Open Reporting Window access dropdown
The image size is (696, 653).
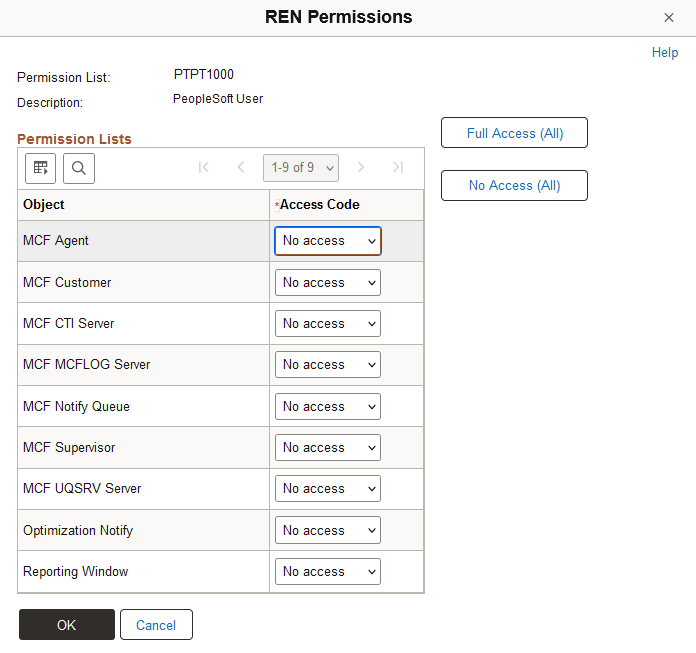[328, 571]
